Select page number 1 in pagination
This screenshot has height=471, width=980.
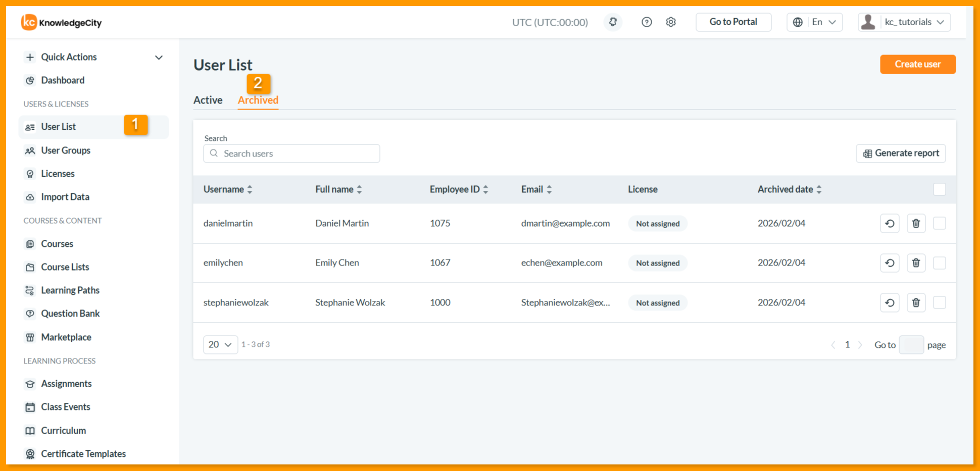click(x=847, y=345)
